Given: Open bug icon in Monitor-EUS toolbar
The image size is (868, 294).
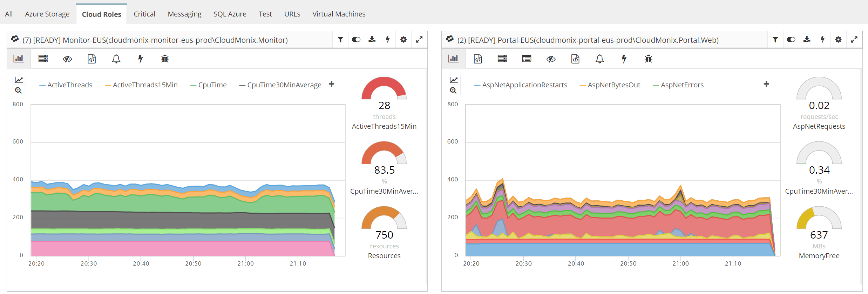Looking at the screenshot, I should [165, 59].
